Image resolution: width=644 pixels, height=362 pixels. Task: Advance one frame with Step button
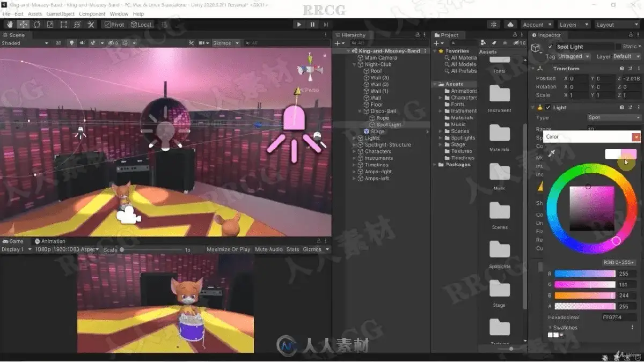pyautogui.click(x=326, y=25)
